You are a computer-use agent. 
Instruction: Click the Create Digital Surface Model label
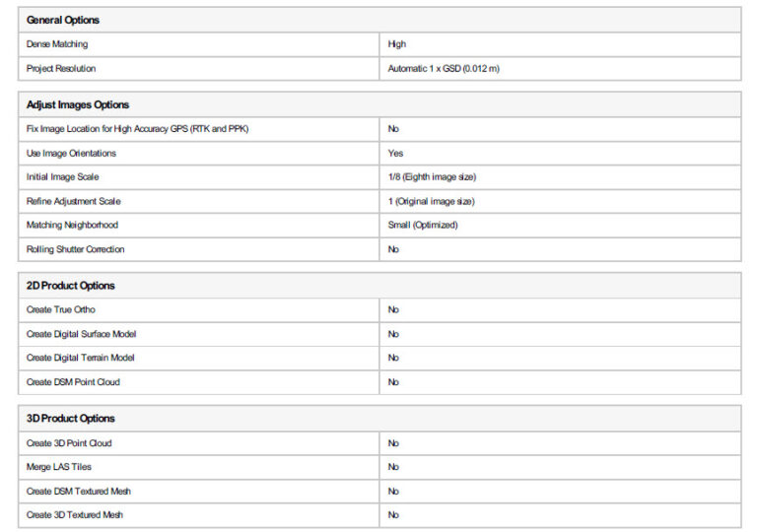coord(82,334)
